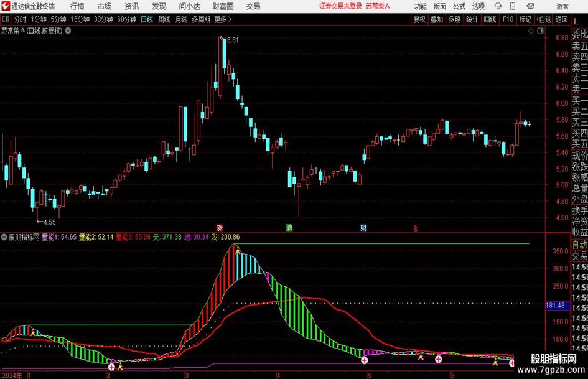Click 证券交易未登录 login link

pyautogui.click(x=340, y=6)
